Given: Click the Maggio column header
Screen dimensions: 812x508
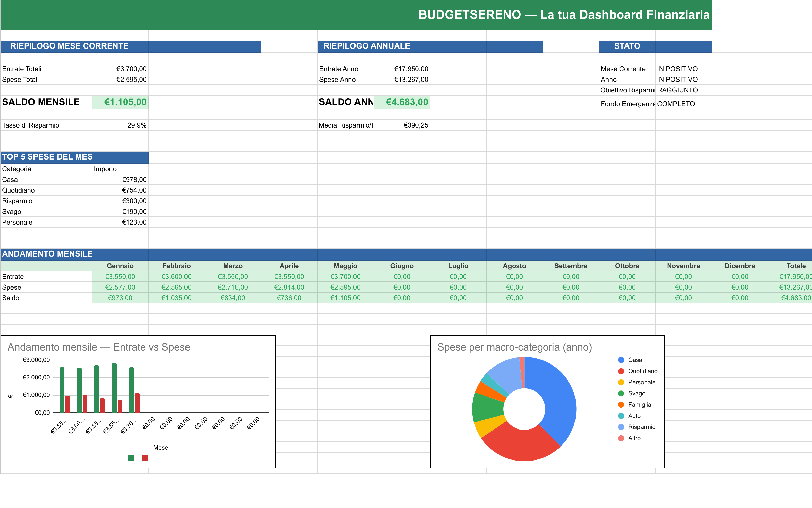Looking at the screenshot, I should click(x=346, y=266).
